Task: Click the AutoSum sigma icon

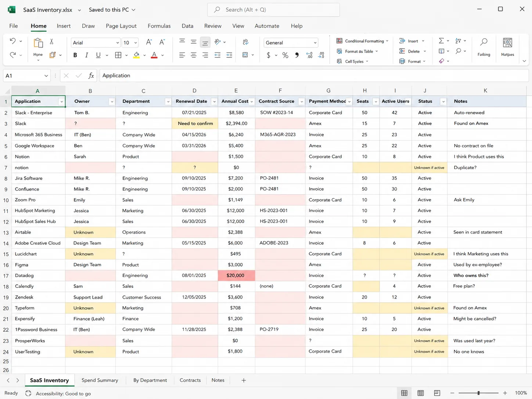Action: [441, 41]
